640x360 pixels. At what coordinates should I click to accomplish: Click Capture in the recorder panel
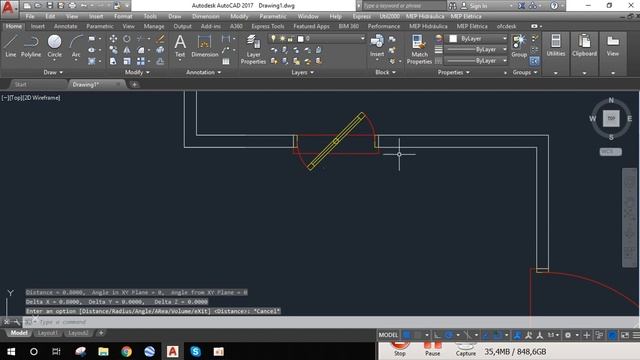click(x=466, y=349)
